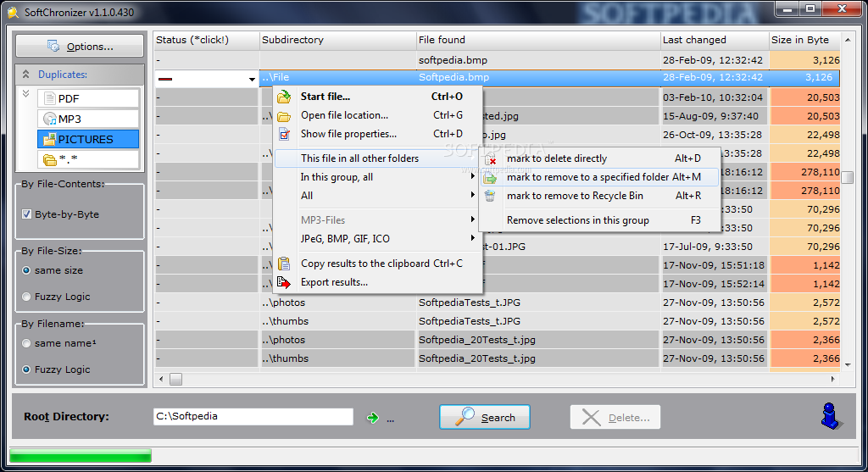
Task: Click the Root Directory input field
Action: 253,417
